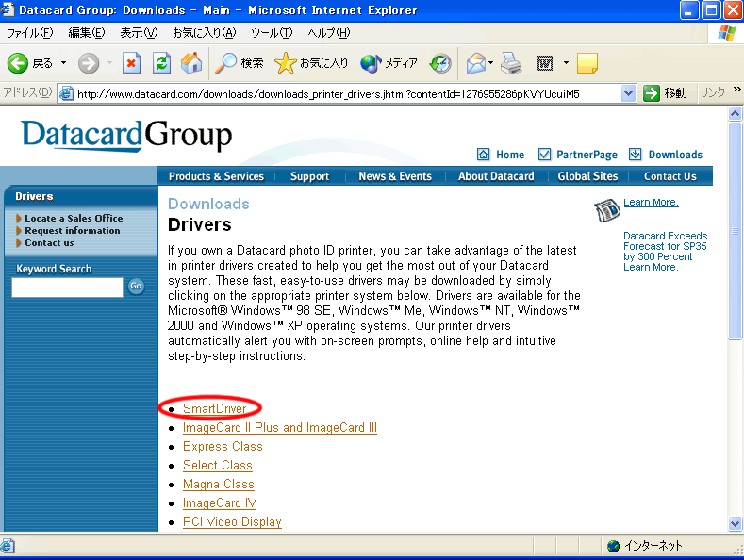This screenshot has height=560, width=744.
Task: Click the page icon in address bar
Action: coord(66,93)
